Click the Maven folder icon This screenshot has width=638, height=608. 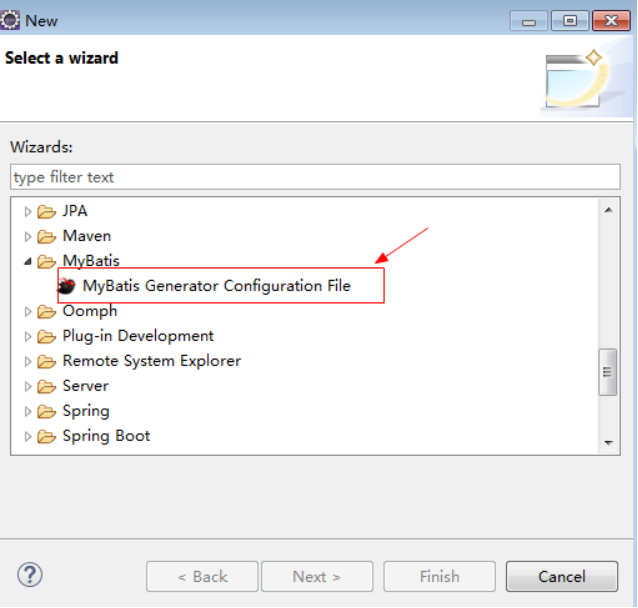(x=46, y=236)
